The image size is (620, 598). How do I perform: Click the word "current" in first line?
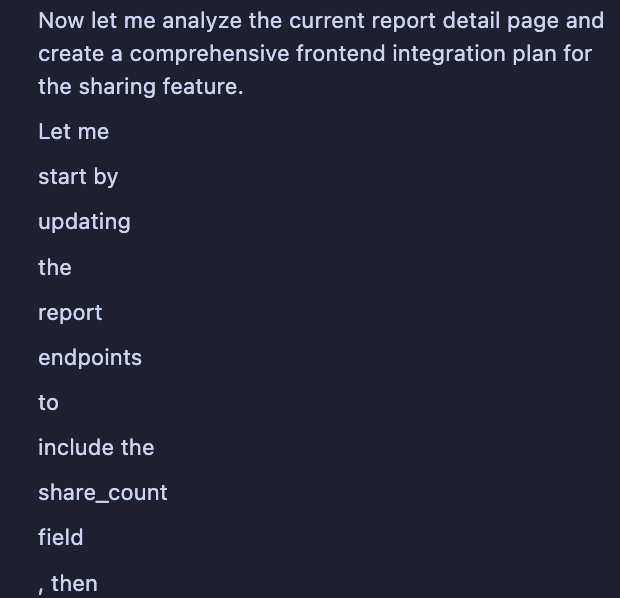point(327,21)
